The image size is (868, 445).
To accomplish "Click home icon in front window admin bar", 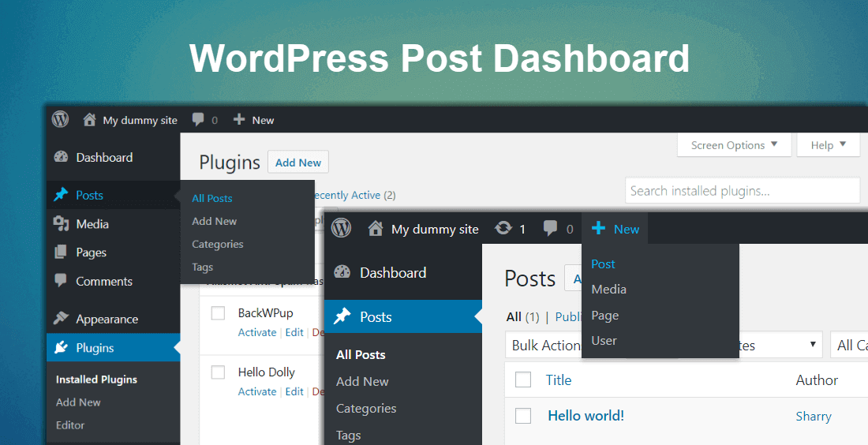I will 376,229.
